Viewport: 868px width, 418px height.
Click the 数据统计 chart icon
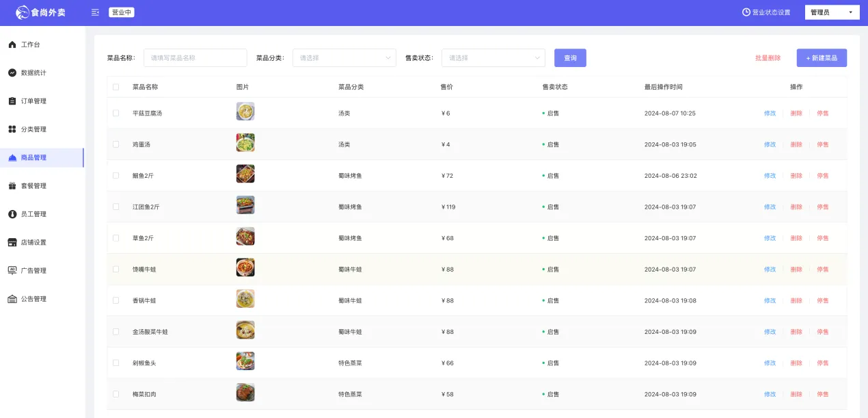(12, 73)
